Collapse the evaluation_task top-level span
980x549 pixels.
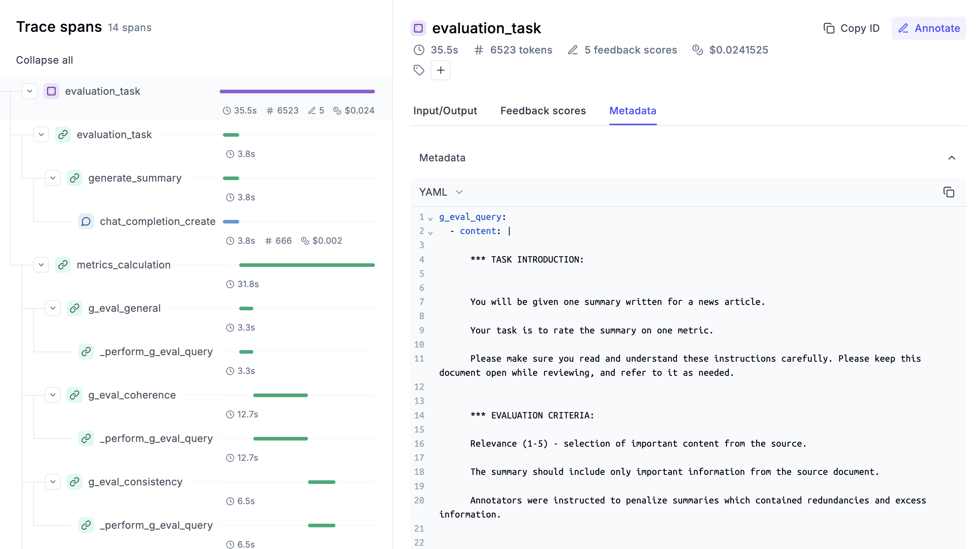coord(29,91)
